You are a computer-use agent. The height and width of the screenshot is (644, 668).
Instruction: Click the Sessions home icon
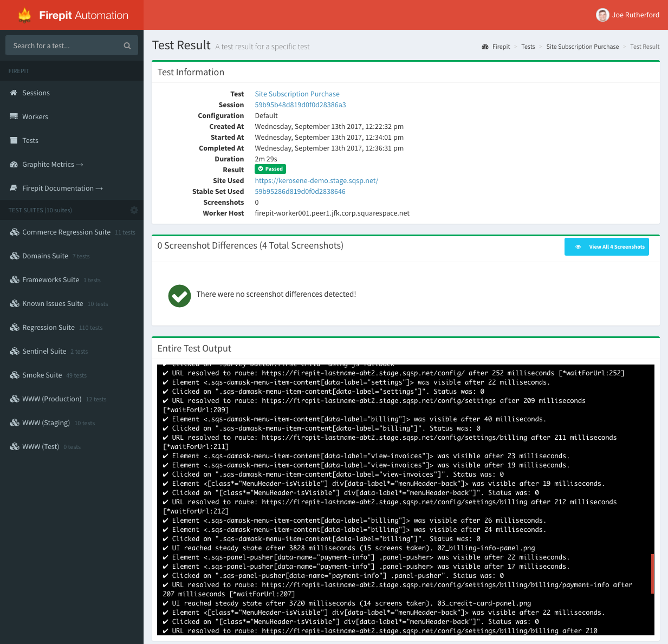tap(14, 93)
